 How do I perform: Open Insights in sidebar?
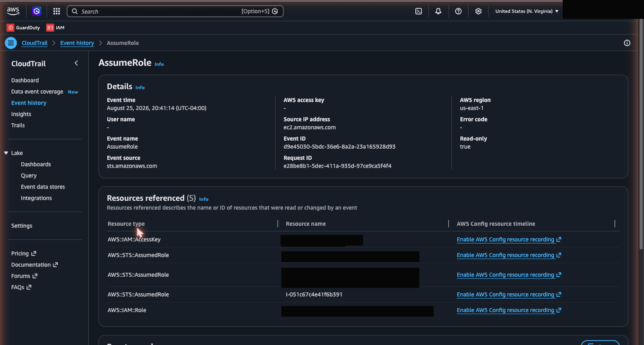tap(21, 114)
